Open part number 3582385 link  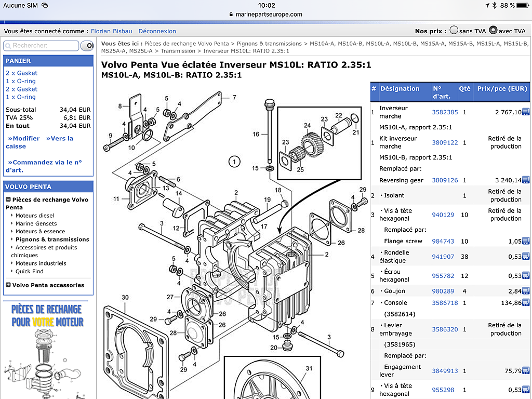(x=445, y=112)
